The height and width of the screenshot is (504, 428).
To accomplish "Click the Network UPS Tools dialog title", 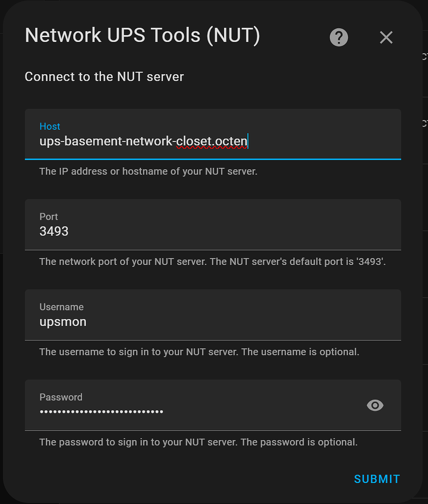I will (x=142, y=35).
